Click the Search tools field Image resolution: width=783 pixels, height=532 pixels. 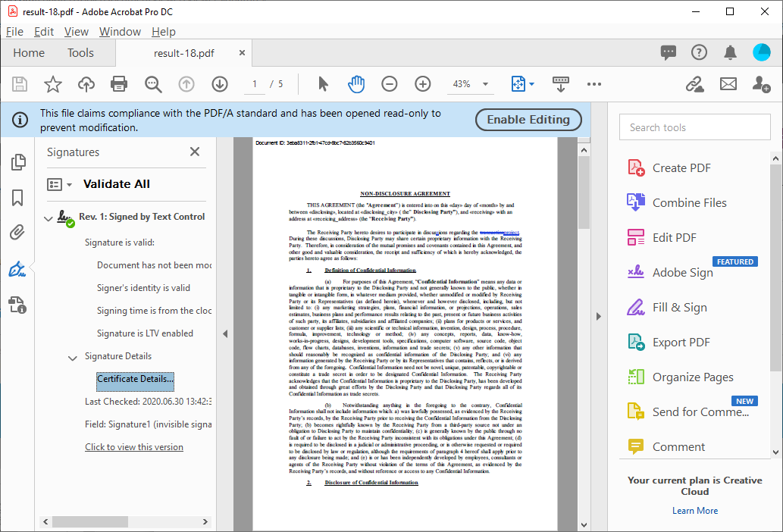(x=694, y=127)
